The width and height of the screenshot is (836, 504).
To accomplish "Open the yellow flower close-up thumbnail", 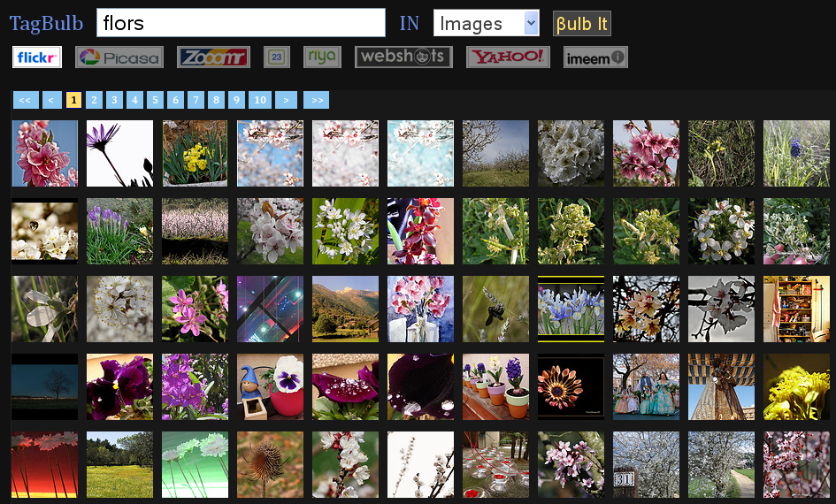I will click(796, 386).
